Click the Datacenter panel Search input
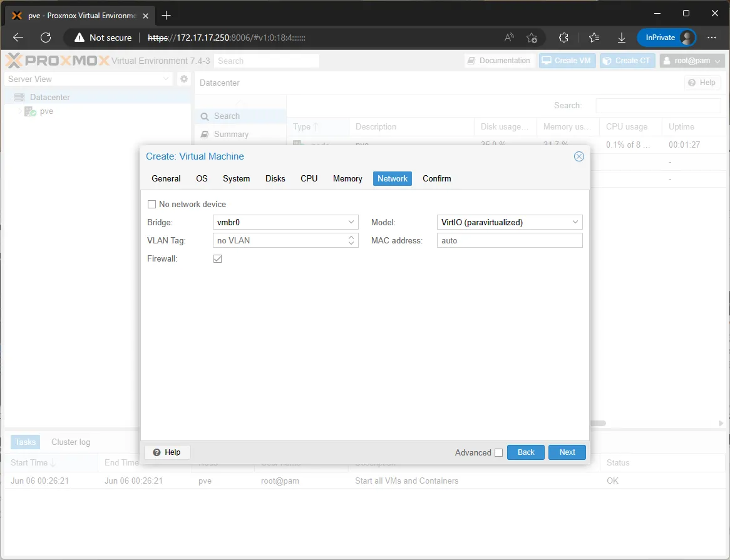The width and height of the screenshot is (730, 560). (658, 106)
